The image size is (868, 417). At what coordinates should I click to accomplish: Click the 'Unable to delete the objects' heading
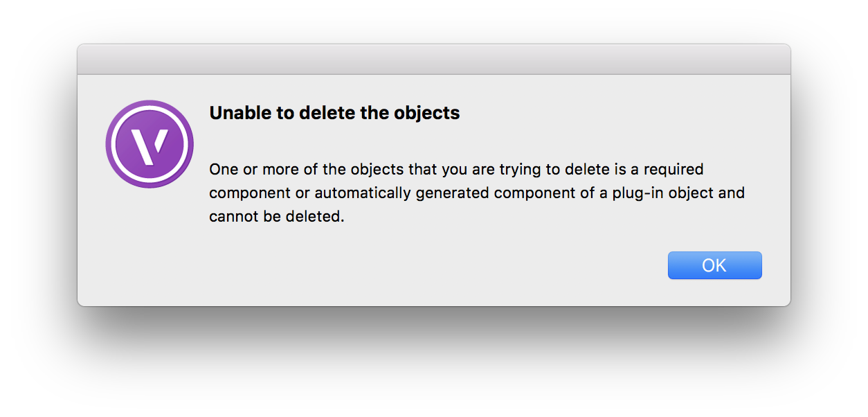click(334, 113)
